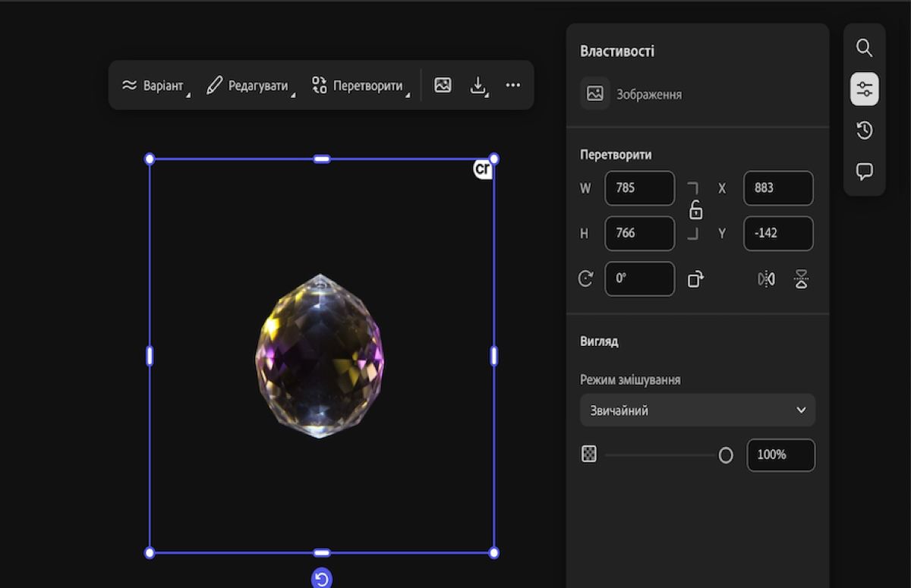
Task: Click the X position field showing 883
Action: (x=778, y=188)
